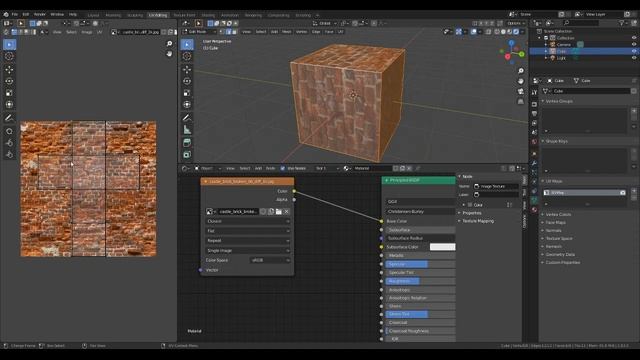Select the Transform tool in the UV editor toolbar
Screen dimensions: 640x360
point(9,105)
